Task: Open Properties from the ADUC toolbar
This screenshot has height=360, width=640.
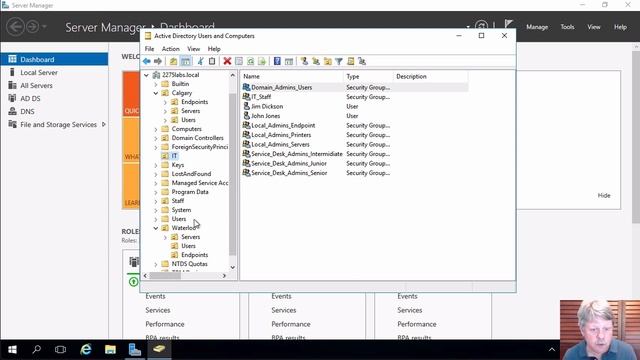Action: click(x=239, y=61)
